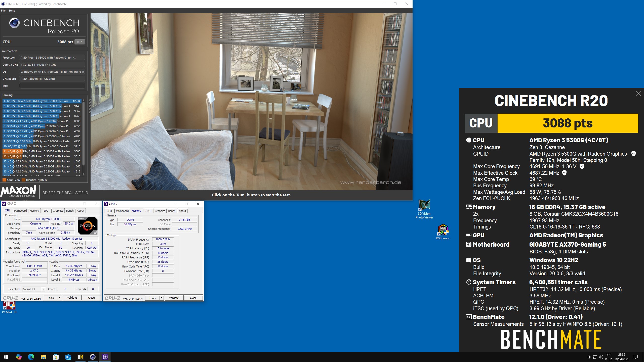Click the Ryzen logo in CPU-Z
644x362 pixels.
[x=87, y=225]
